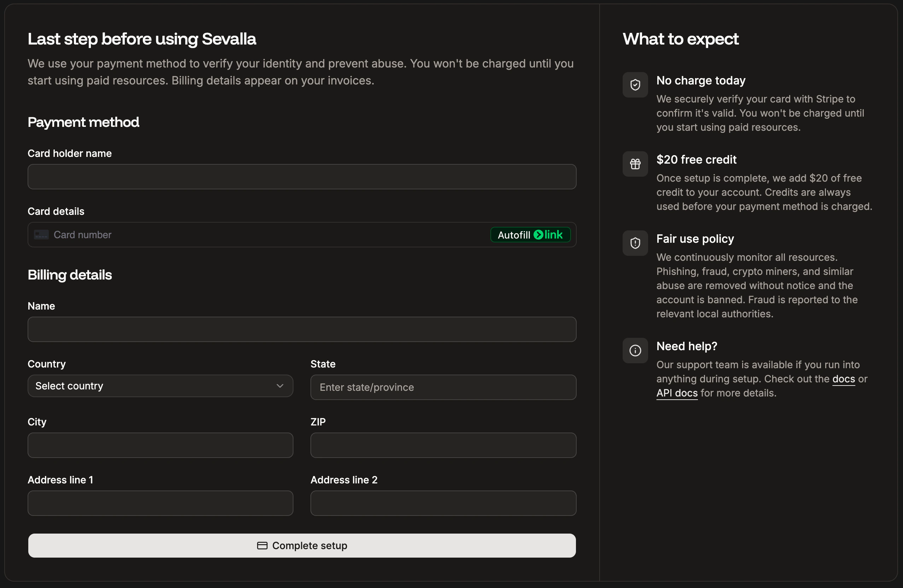Click the "ZIP" label
Image resolution: width=903 pixels, height=588 pixels.
[318, 422]
